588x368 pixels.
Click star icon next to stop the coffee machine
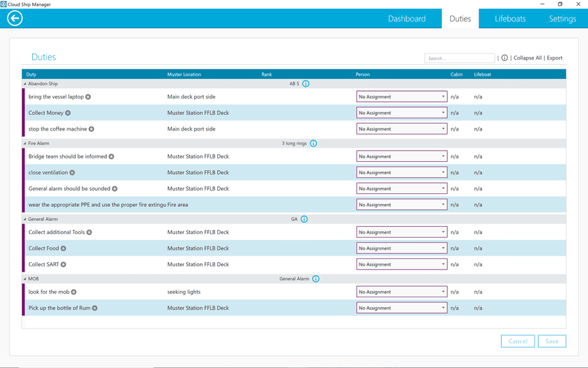click(x=91, y=129)
